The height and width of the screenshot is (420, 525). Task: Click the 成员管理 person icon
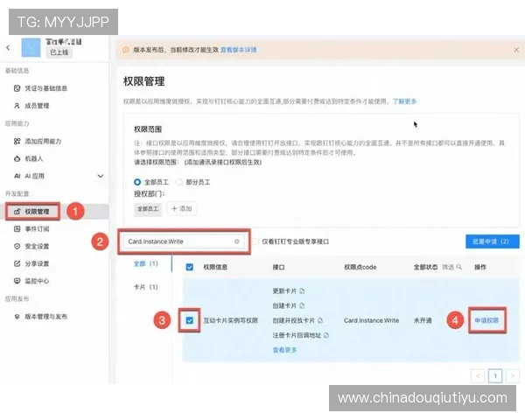click(x=17, y=106)
